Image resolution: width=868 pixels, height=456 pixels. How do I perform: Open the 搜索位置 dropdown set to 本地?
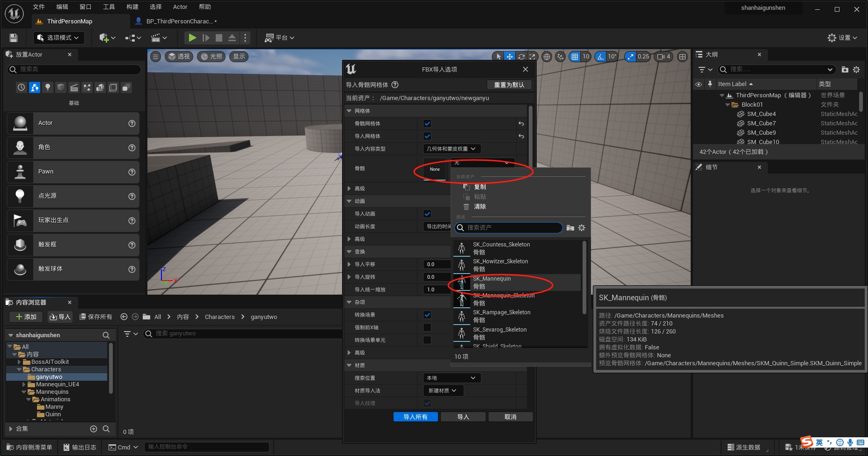(452, 378)
